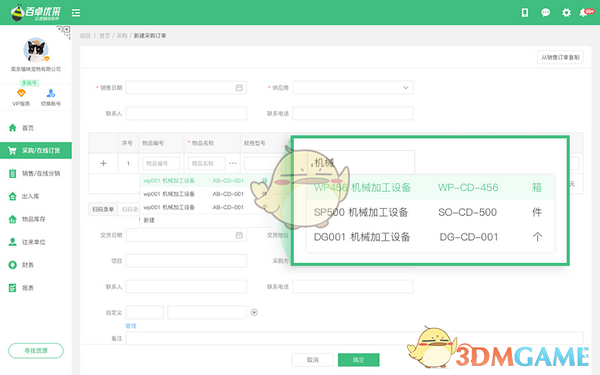Open 销售/在线分销 in the sidebar
600x375 pixels.
tap(36, 173)
